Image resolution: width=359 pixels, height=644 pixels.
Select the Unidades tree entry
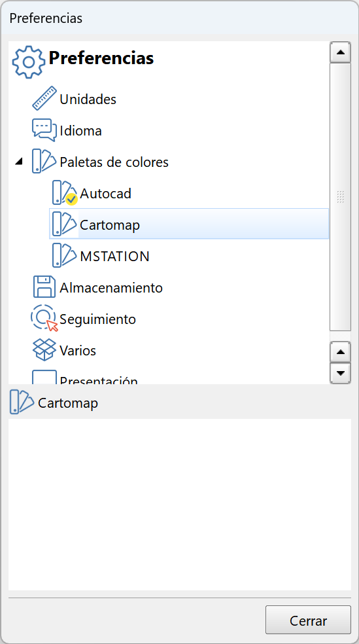tap(88, 99)
